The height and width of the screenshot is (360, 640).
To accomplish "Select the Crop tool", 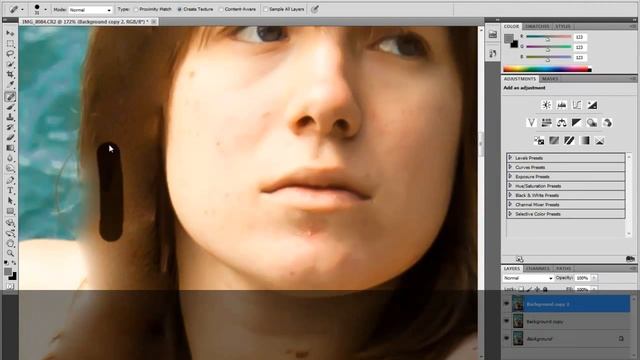I will (x=10, y=75).
